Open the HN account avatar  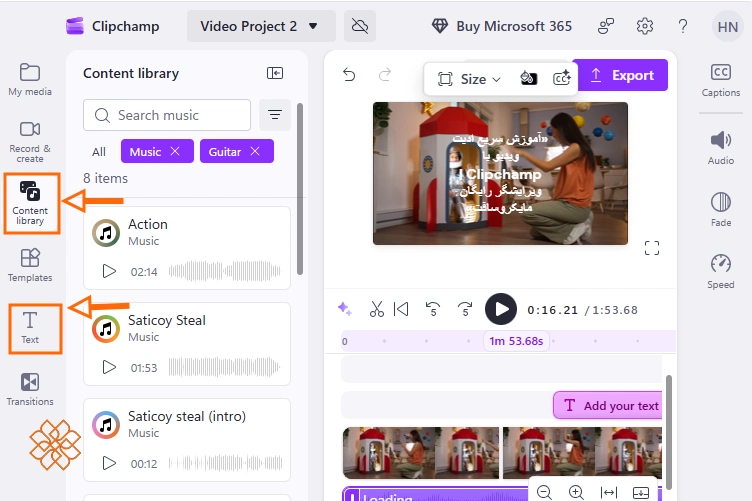pyautogui.click(x=728, y=27)
